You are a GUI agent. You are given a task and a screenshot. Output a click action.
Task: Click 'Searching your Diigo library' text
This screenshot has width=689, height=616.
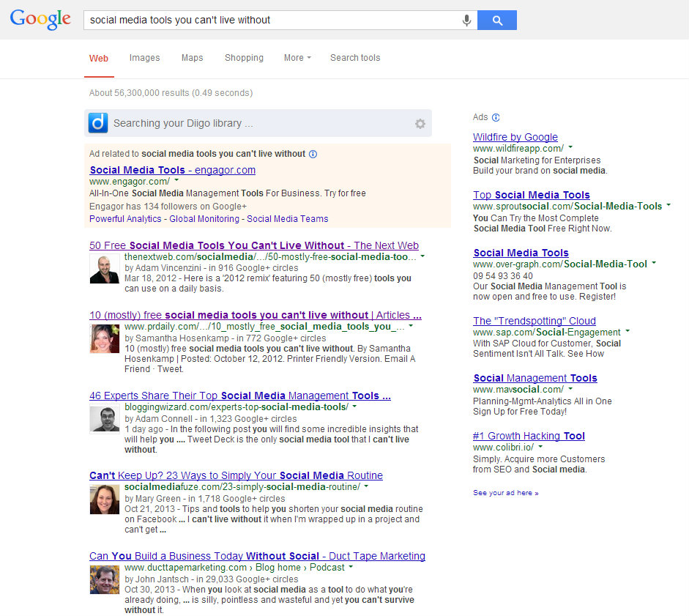click(x=183, y=123)
